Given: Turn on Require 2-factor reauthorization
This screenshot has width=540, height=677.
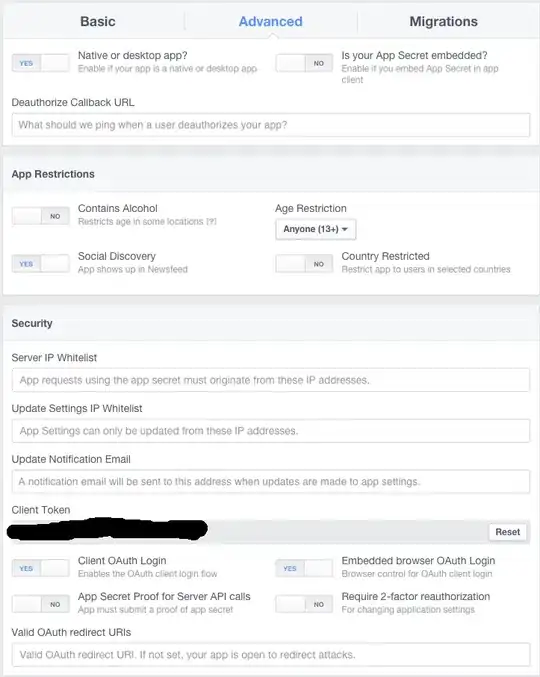Looking at the screenshot, I should click(x=304, y=604).
